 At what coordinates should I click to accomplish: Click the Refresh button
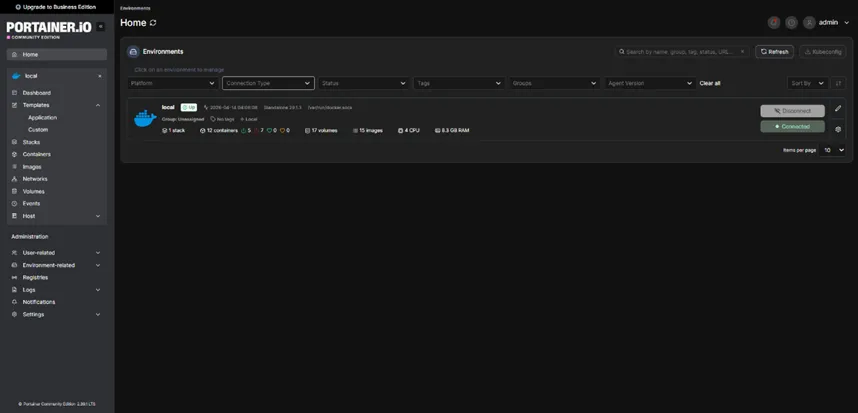(x=774, y=51)
